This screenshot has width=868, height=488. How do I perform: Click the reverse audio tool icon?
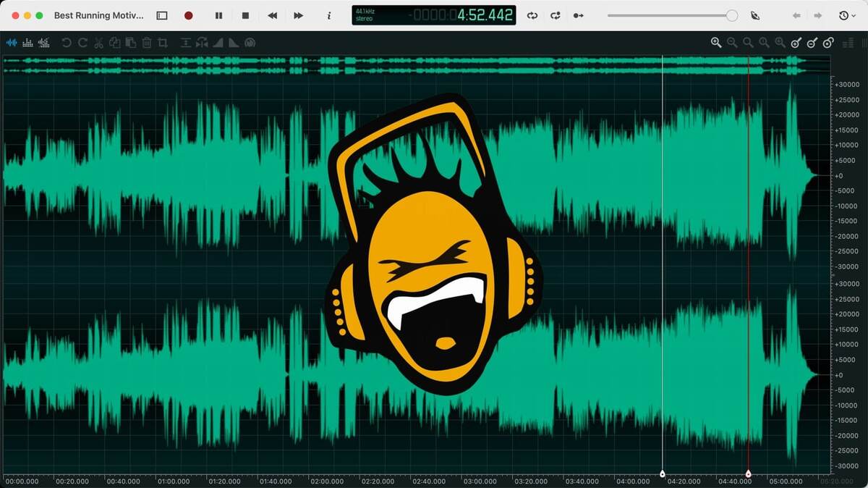point(202,43)
